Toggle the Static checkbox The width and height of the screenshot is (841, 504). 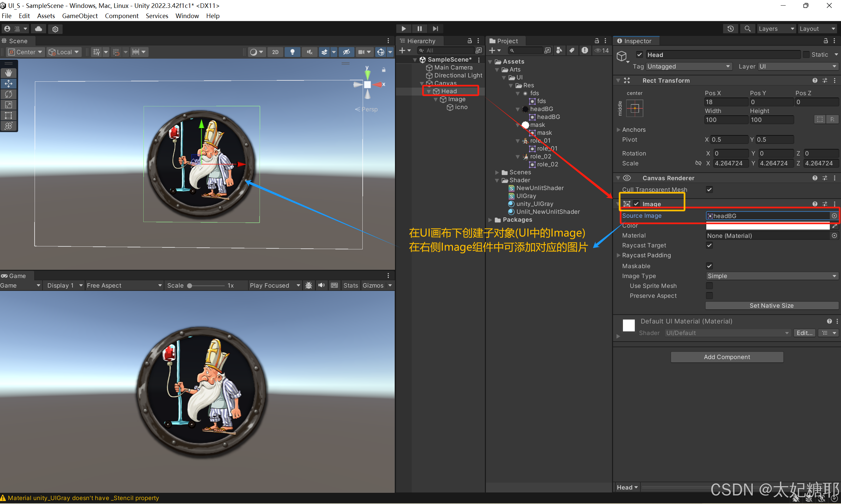(806, 55)
